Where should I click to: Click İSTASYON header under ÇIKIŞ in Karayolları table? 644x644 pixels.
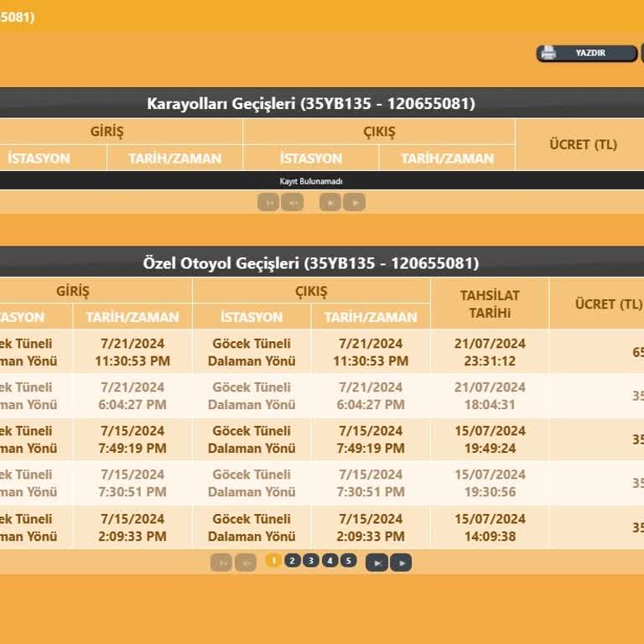[x=311, y=158]
